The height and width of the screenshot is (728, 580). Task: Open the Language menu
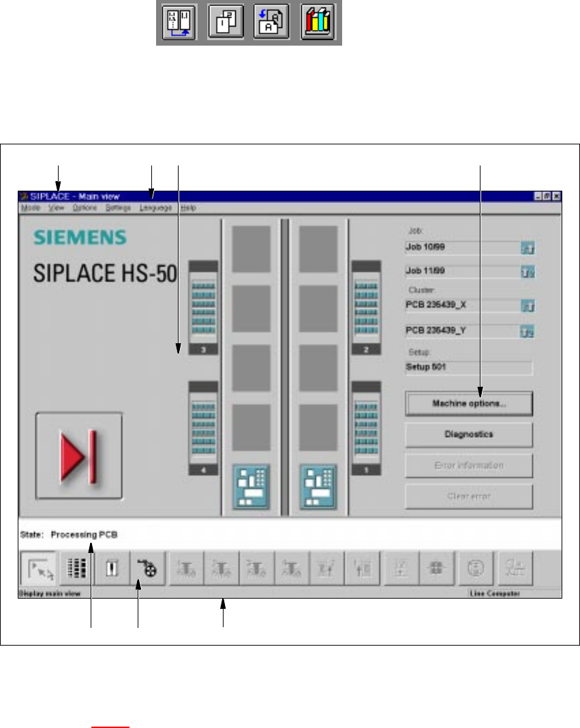point(155,208)
